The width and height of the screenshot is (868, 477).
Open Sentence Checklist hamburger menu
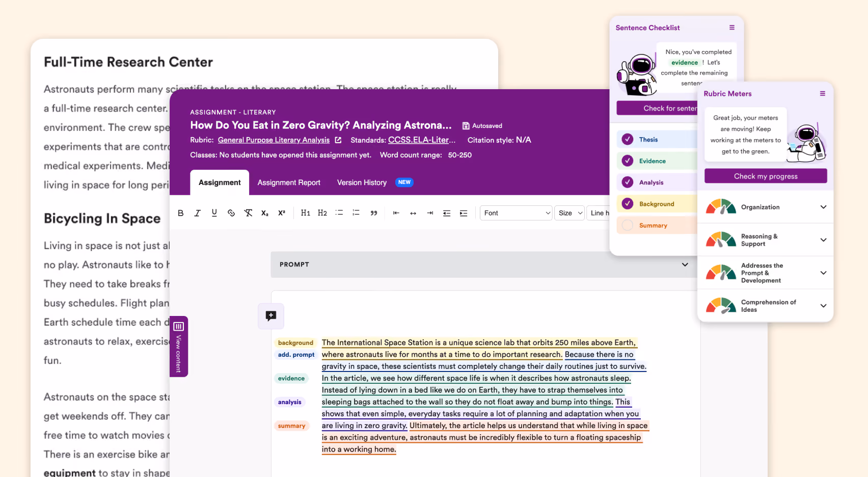(732, 28)
